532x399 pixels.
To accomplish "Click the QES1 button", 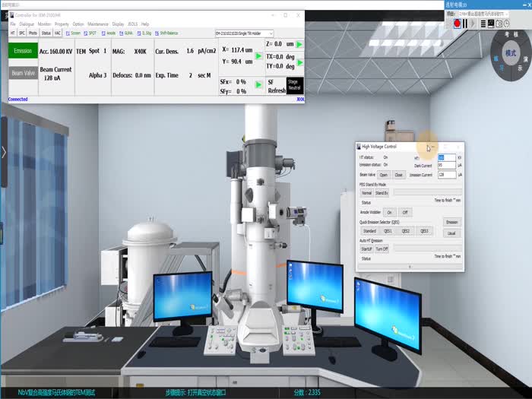I will coord(388,231).
